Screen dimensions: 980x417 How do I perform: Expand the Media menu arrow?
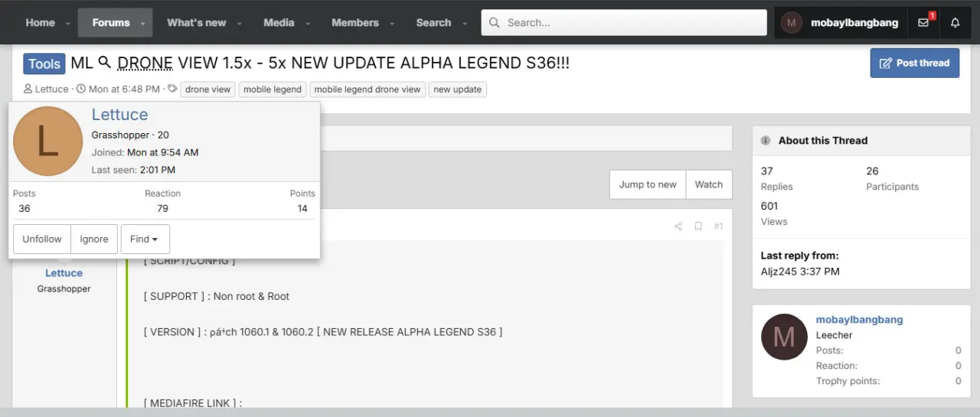[307, 24]
